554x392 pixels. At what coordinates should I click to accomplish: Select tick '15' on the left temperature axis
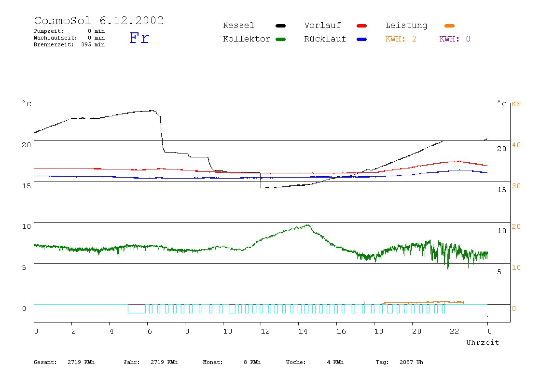[27, 186]
